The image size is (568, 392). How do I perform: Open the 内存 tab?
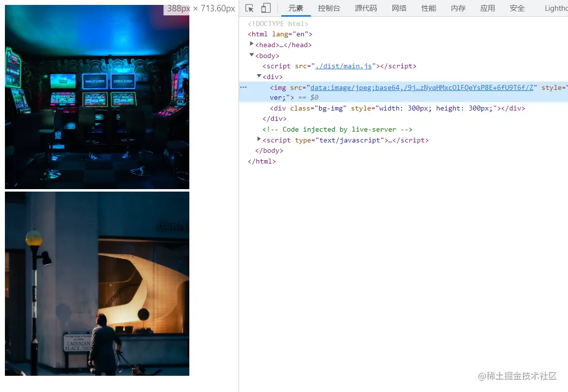pos(458,8)
